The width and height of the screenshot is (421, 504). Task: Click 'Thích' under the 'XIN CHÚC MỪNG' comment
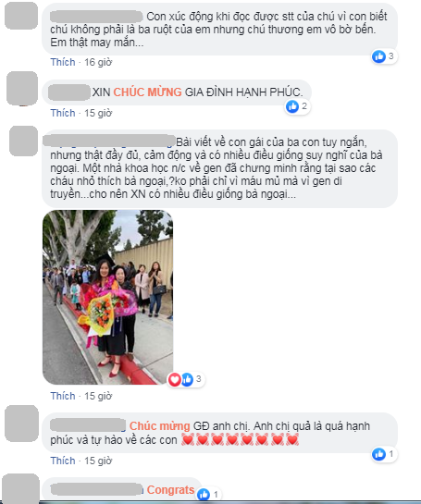(x=63, y=113)
